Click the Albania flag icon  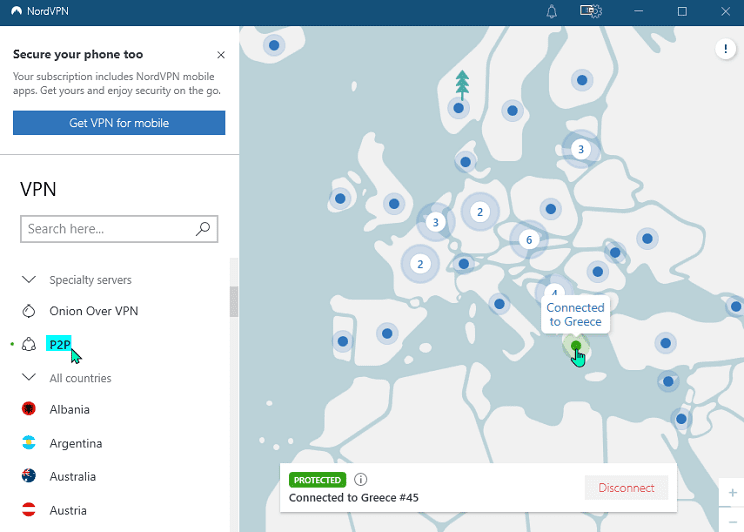pos(29,409)
